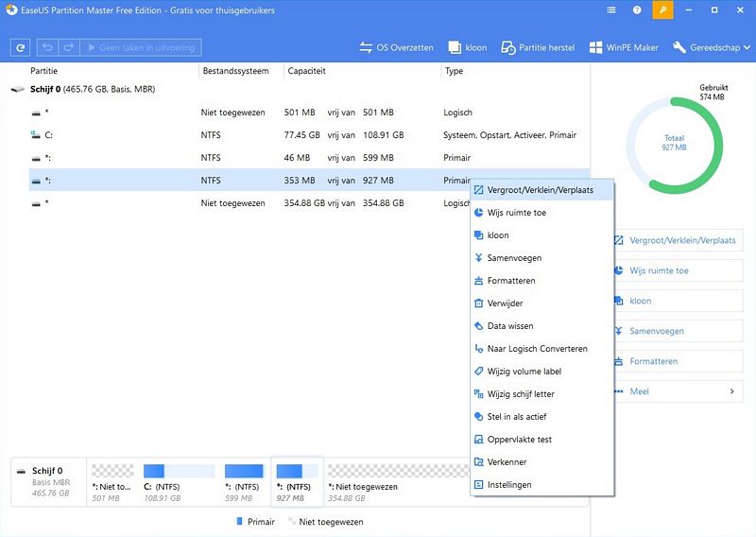Select the 354.88 GB Niet toegewezen row
756x537 pixels.
click(x=249, y=203)
